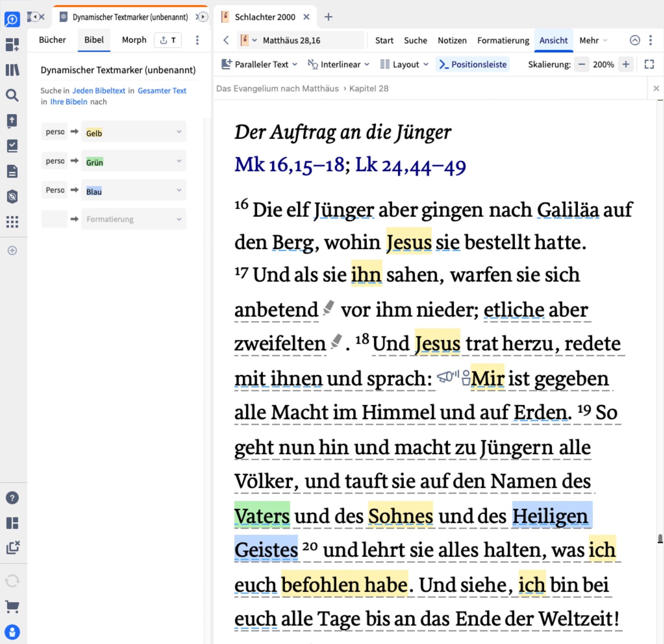Click the 'Gesamter Text' link

162,91
